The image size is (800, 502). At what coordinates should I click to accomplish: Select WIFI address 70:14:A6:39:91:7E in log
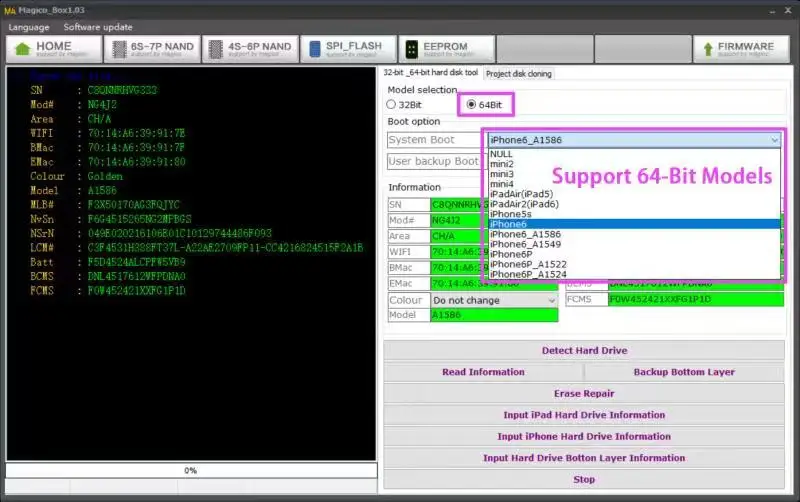[x=136, y=133]
